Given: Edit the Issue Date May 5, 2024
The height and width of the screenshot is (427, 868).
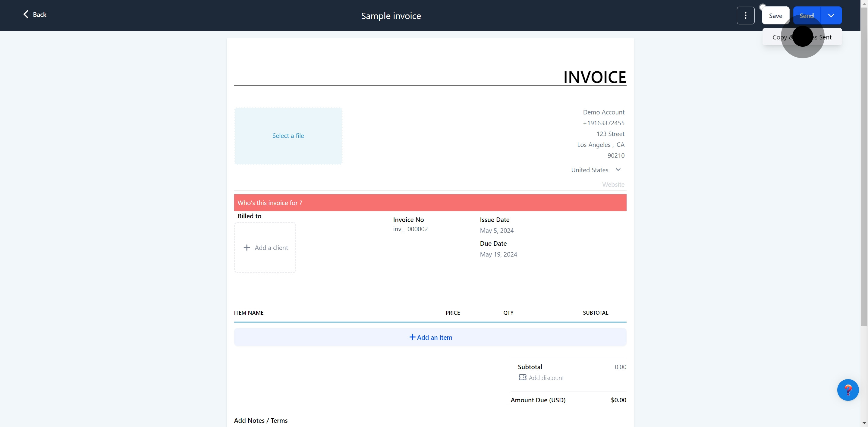Looking at the screenshot, I should pos(497,231).
